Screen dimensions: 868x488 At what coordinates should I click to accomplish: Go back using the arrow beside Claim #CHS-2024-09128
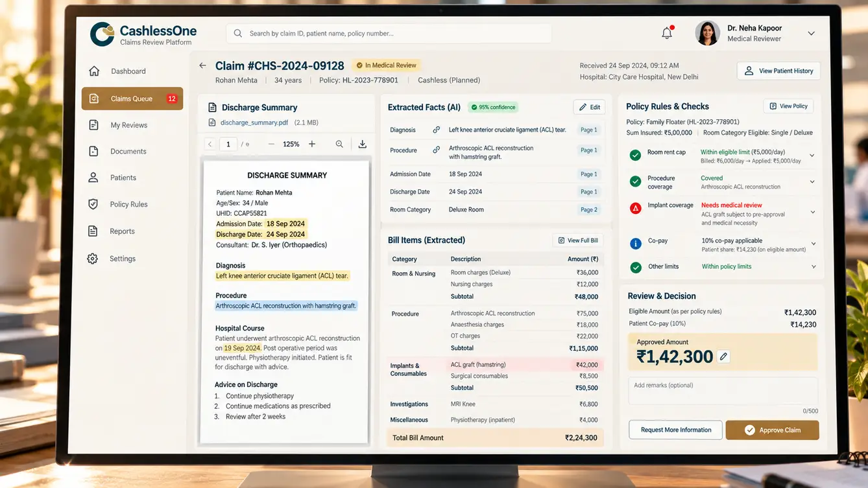tap(202, 65)
